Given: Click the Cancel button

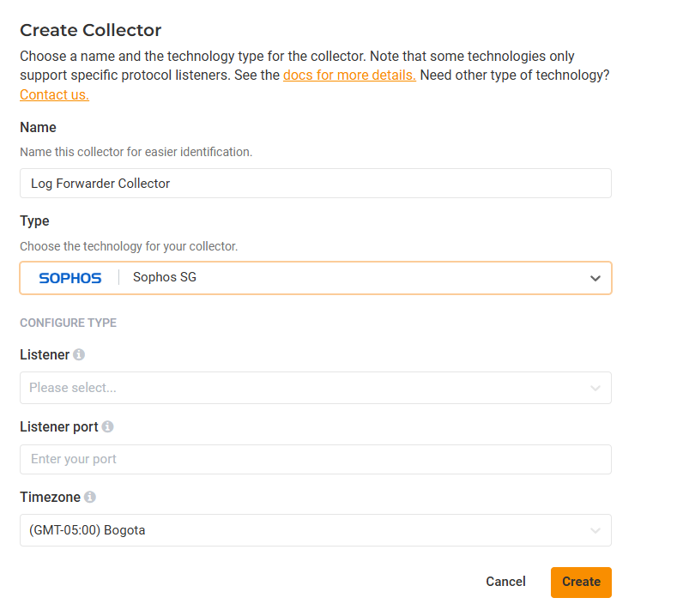Looking at the screenshot, I should click(505, 582).
